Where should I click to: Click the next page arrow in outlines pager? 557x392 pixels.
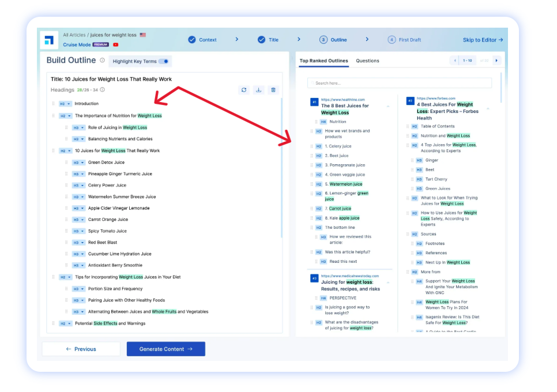[496, 61]
